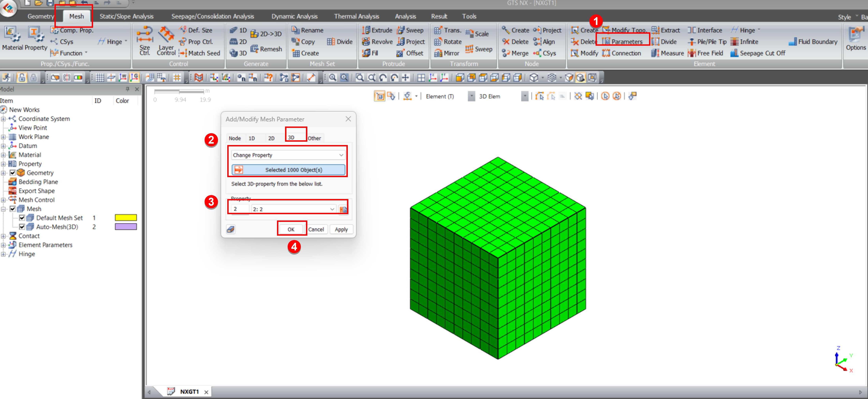Toggle Auto-Mesh(3D) visibility checkbox
Screen dimensions: 868x399
click(22, 227)
